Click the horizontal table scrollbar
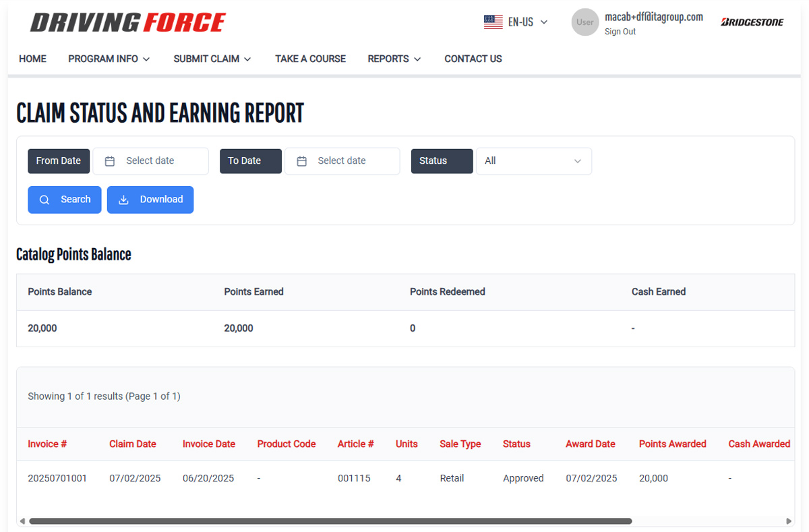Image resolution: width=809 pixels, height=532 pixels. [330, 521]
